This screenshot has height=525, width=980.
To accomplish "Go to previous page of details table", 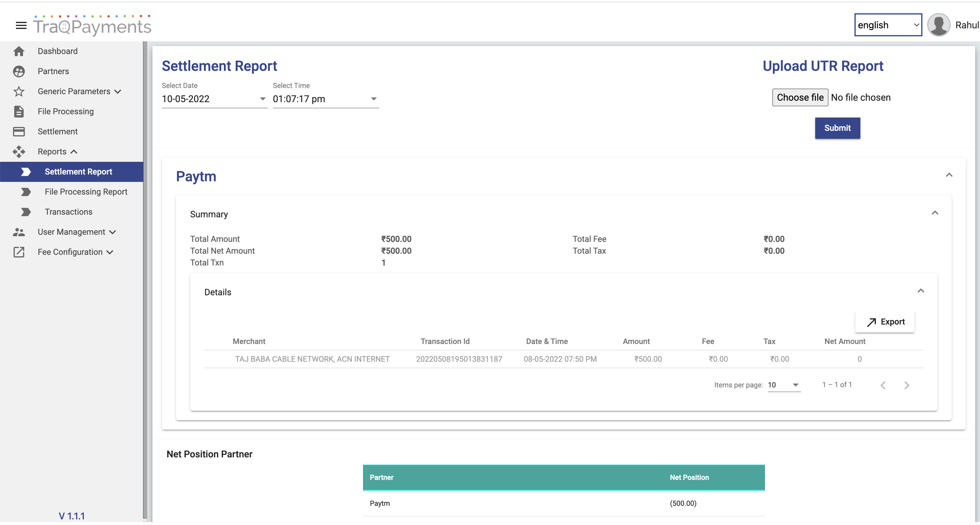I will coord(883,385).
